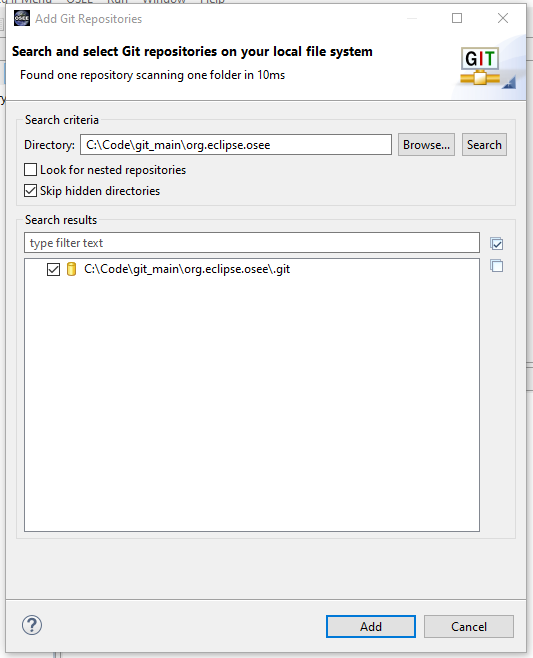Click into the Directory path field
The width and height of the screenshot is (533, 658).
(x=236, y=145)
